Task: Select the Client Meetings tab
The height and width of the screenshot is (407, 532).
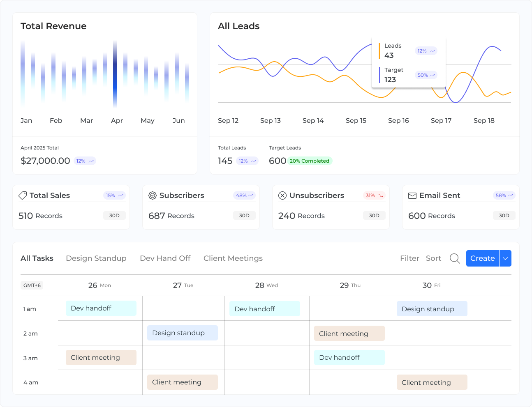Action: pos(233,258)
